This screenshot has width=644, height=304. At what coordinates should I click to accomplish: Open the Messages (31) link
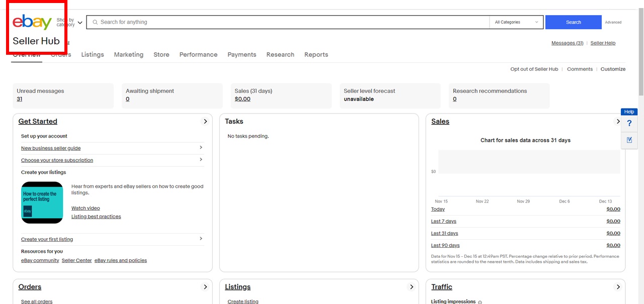click(567, 43)
